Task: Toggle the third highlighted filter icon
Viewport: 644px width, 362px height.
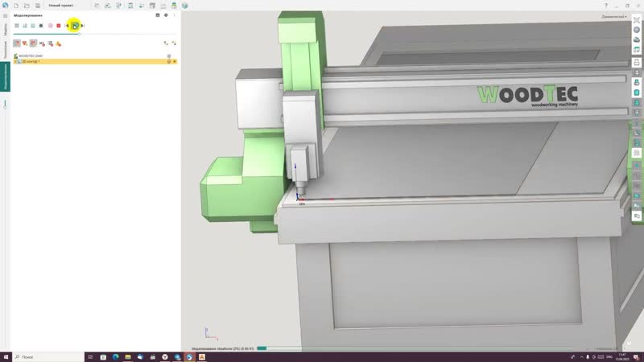Action: [33, 43]
